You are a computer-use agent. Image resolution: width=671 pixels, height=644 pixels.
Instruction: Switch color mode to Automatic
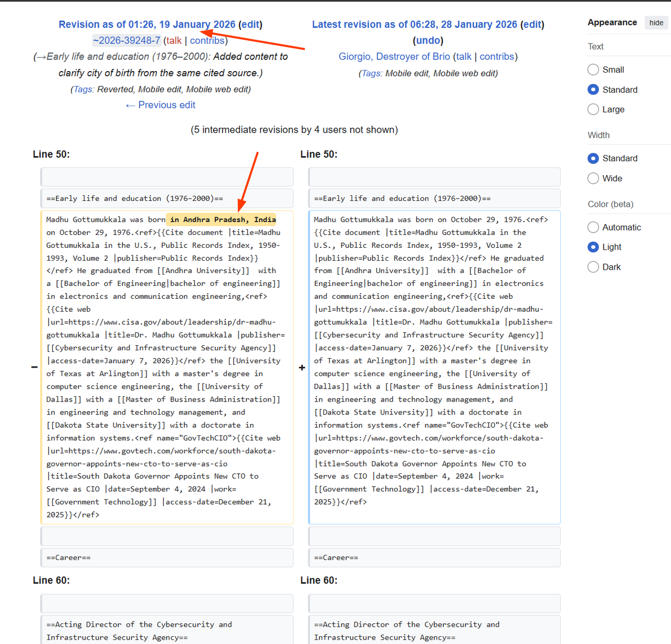593,227
